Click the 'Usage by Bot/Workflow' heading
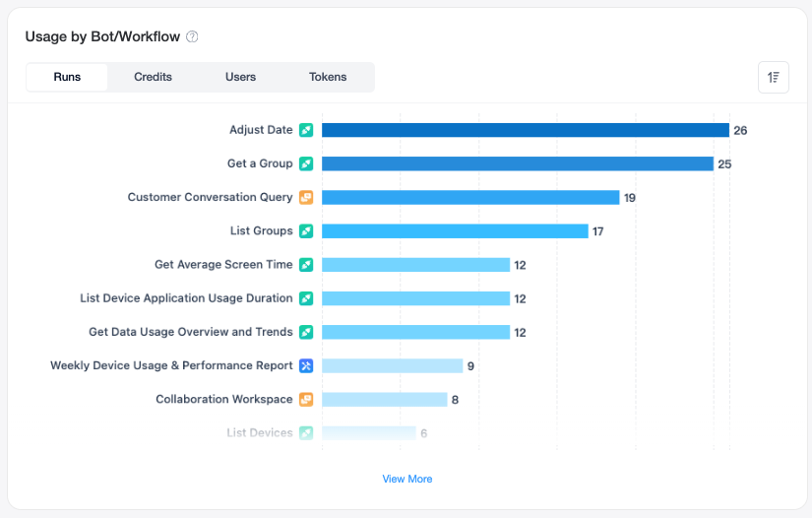This screenshot has width=812, height=518. [x=102, y=36]
